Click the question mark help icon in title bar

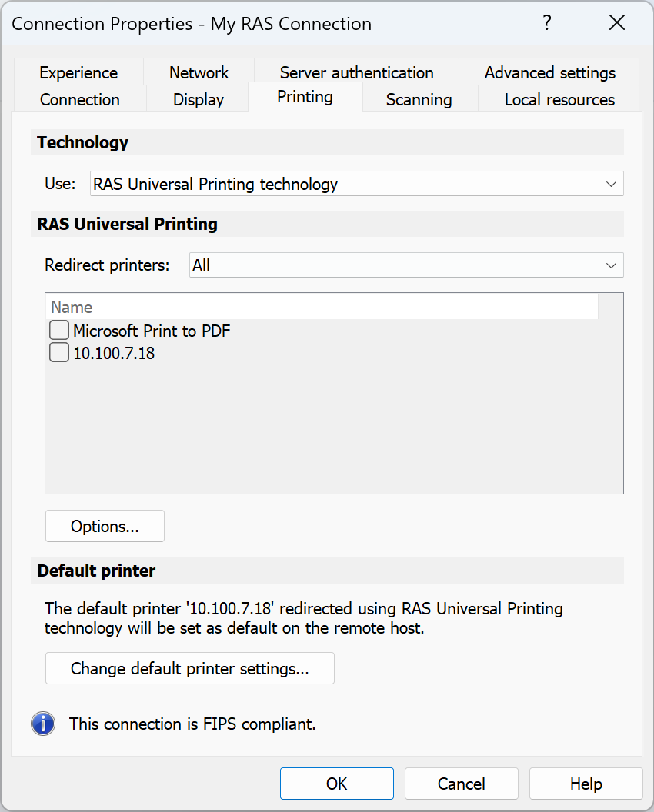(x=546, y=23)
